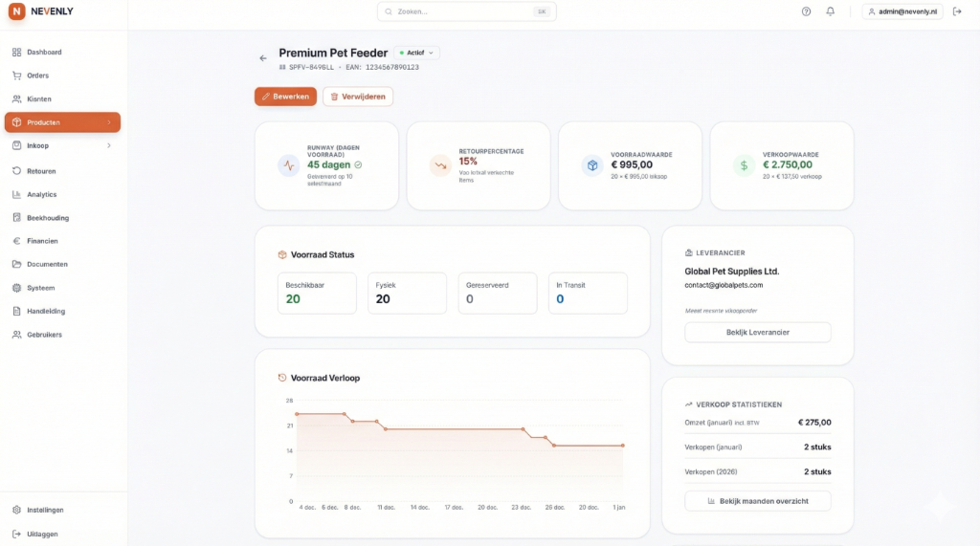
Task: Click the runway pulse icon
Action: coord(289,165)
